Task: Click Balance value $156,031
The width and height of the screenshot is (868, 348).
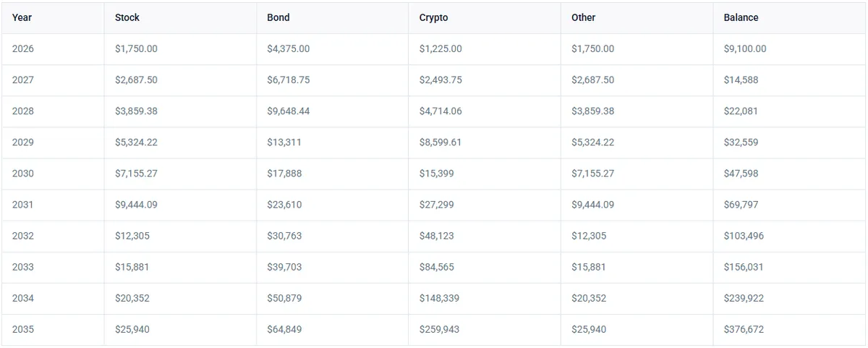Action: pos(744,266)
